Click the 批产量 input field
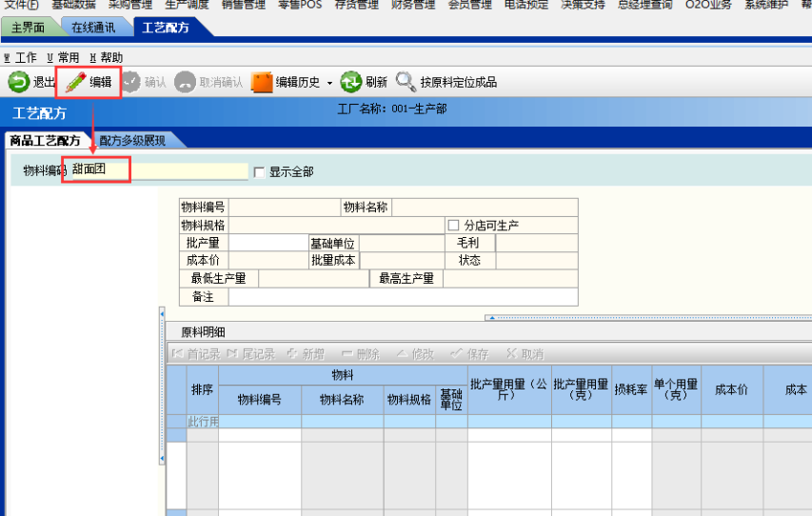Image resolution: width=812 pixels, height=516 pixels. pos(268,243)
